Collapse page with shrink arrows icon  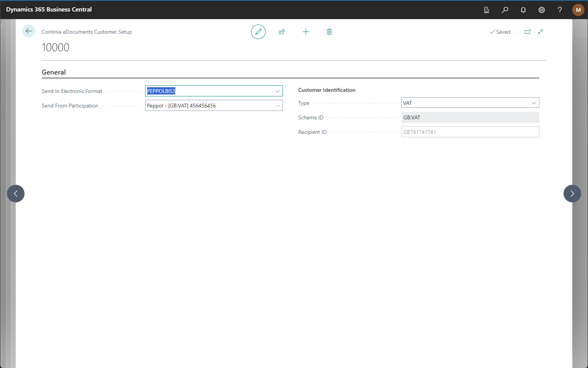[x=540, y=32]
